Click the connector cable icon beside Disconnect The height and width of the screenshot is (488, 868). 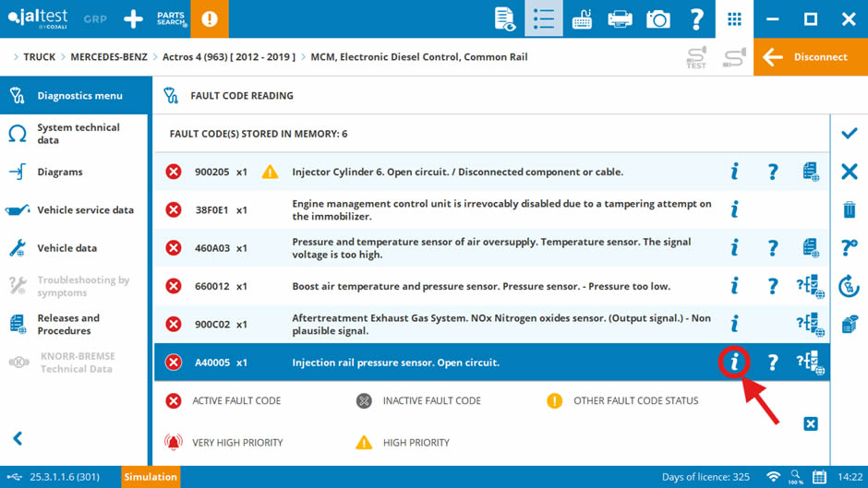(735, 57)
